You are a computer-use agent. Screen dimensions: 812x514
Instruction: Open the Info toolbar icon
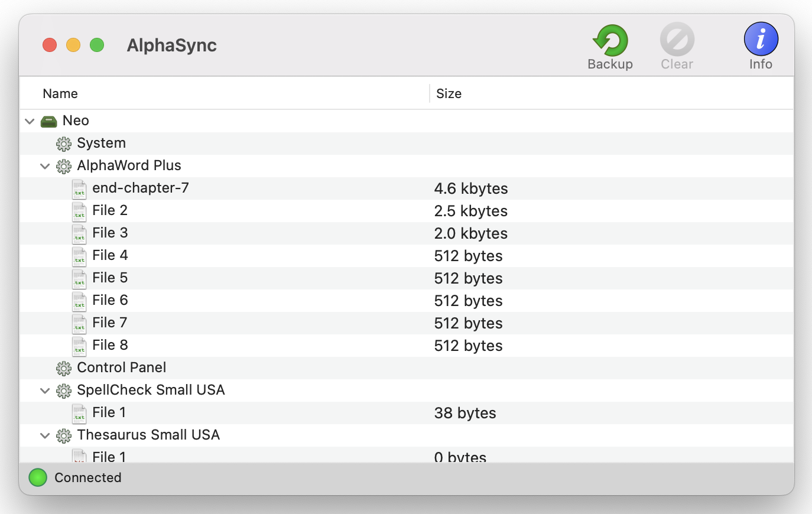[761, 40]
